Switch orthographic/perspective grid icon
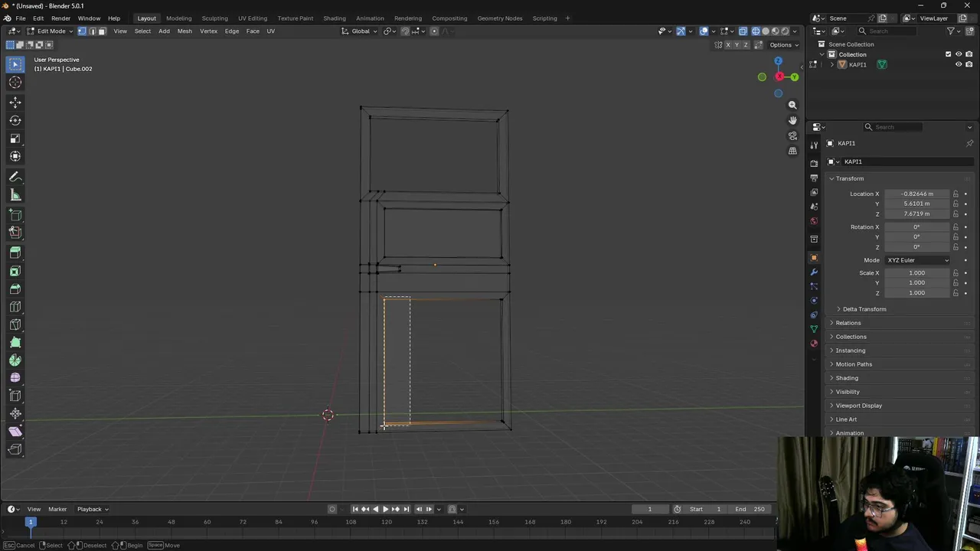The height and width of the screenshot is (551, 980). click(x=792, y=151)
